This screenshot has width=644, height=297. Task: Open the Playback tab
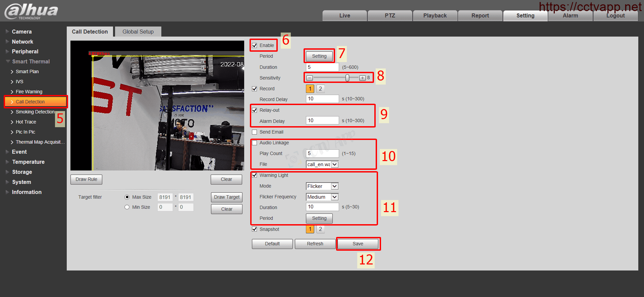(x=435, y=15)
